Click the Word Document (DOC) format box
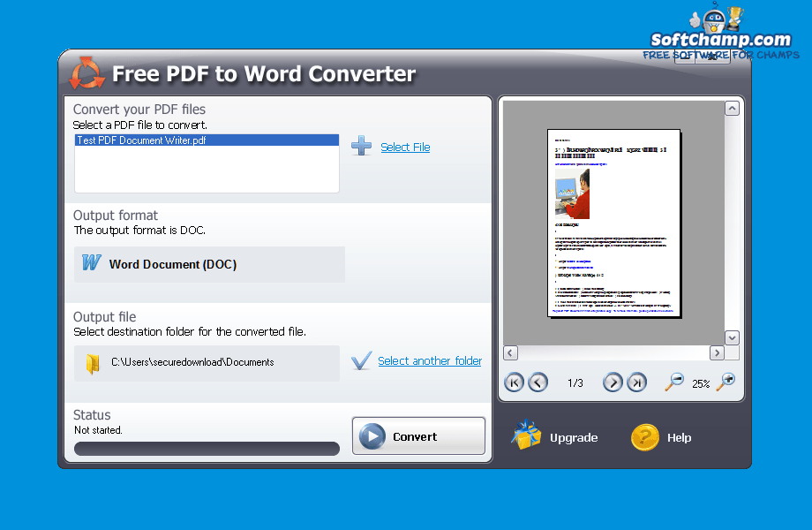The height and width of the screenshot is (530, 812). tap(209, 264)
